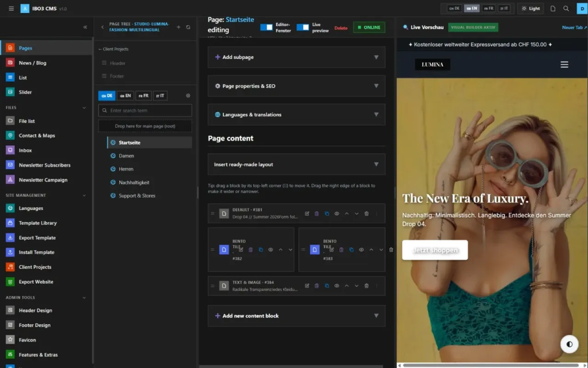Switch to Light theme
The height and width of the screenshot is (368, 588).
click(x=531, y=8)
